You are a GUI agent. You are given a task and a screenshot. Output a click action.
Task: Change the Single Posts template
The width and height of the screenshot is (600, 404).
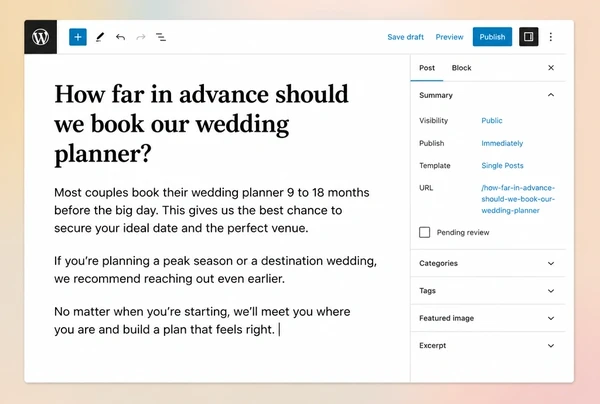pyautogui.click(x=502, y=166)
